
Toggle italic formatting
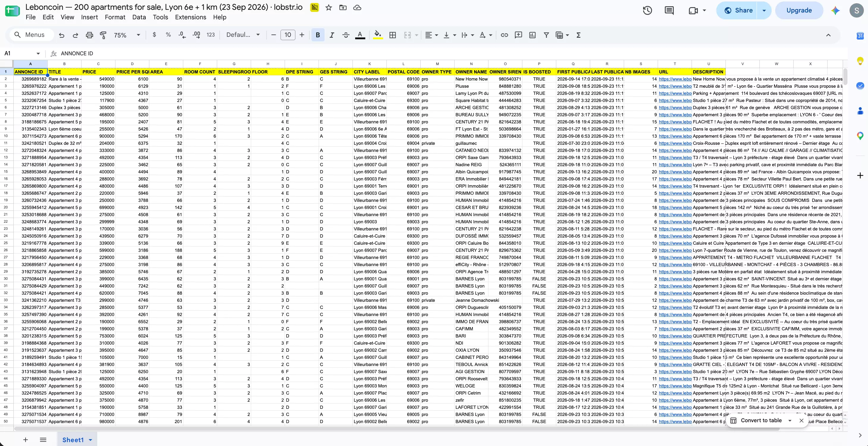(x=332, y=35)
